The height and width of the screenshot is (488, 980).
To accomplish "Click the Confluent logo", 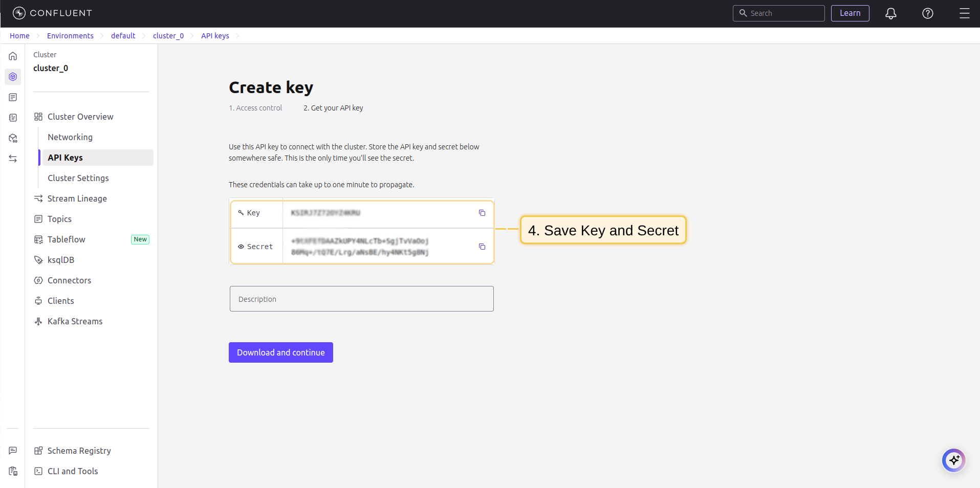I will (x=52, y=13).
